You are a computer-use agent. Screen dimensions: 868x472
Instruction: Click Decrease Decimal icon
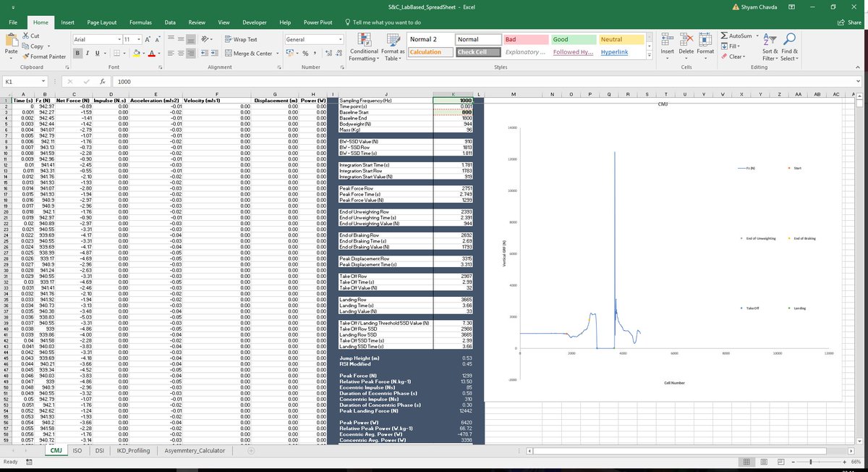[x=339, y=53]
